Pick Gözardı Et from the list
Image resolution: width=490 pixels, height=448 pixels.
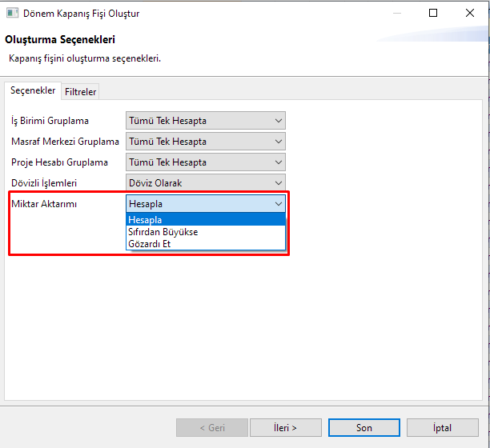pyautogui.click(x=205, y=243)
